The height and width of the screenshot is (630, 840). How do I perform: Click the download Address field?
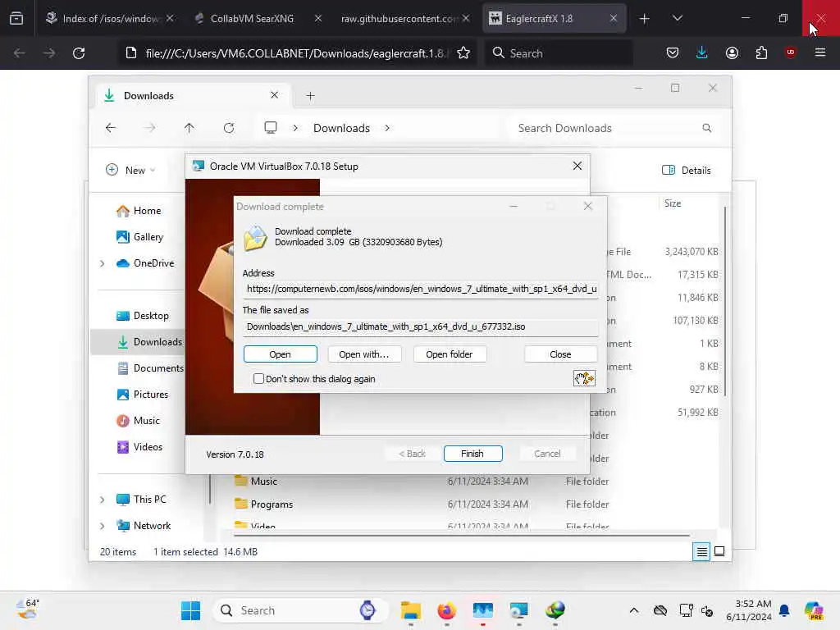point(421,290)
